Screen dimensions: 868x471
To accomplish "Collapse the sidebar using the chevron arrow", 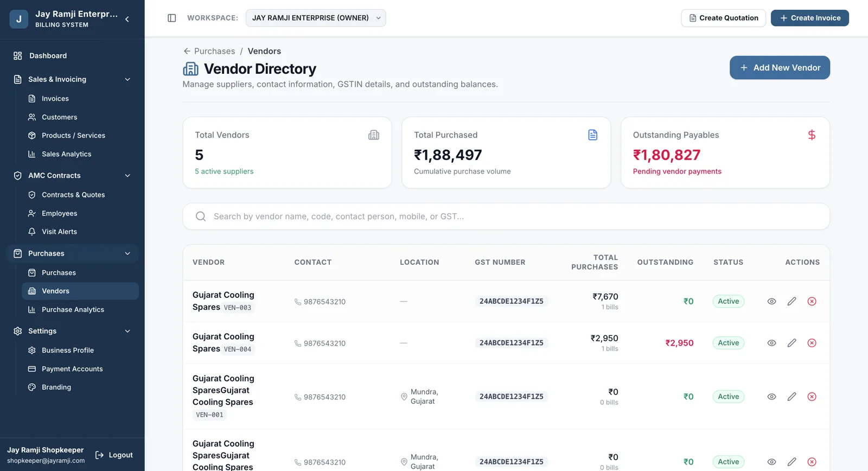I will coord(127,19).
